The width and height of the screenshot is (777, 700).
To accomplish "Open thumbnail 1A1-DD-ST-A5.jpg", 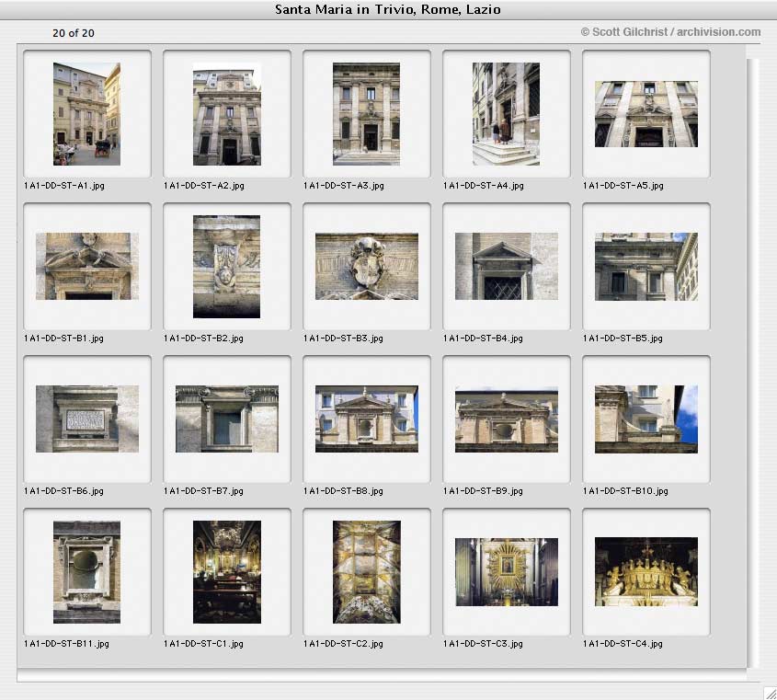I will click(x=646, y=114).
